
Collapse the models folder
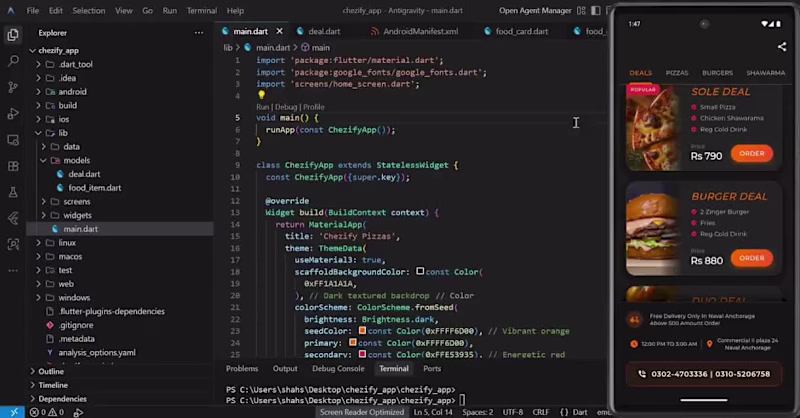pos(43,160)
